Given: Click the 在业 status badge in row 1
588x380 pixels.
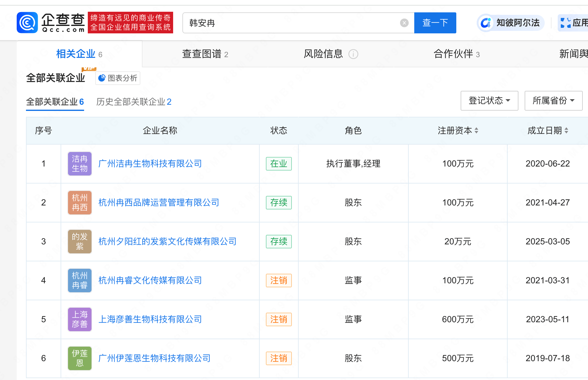Looking at the screenshot, I should (x=279, y=164).
